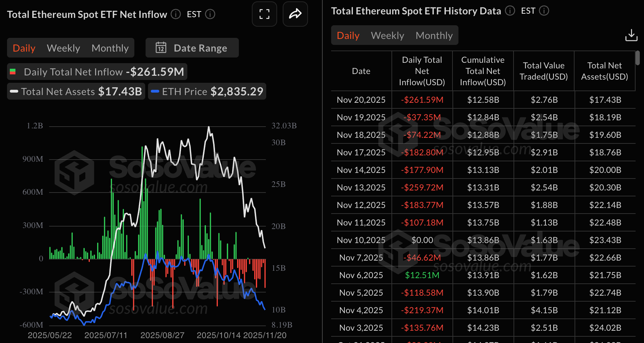Click info icon beside Net Inflow title
Screen dimensions: 644x343
[x=176, y=14]
